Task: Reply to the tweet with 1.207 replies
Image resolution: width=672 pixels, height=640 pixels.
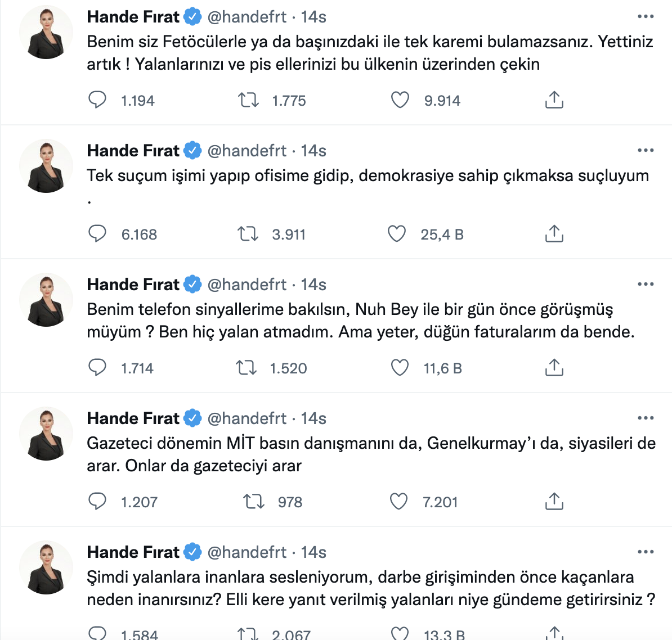Action: [x=97, y=502]
